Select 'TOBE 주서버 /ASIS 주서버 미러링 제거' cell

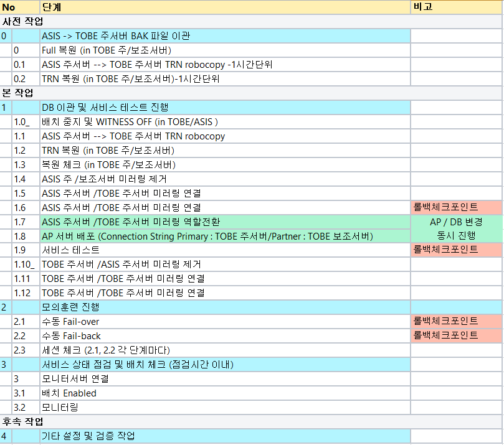225,265
